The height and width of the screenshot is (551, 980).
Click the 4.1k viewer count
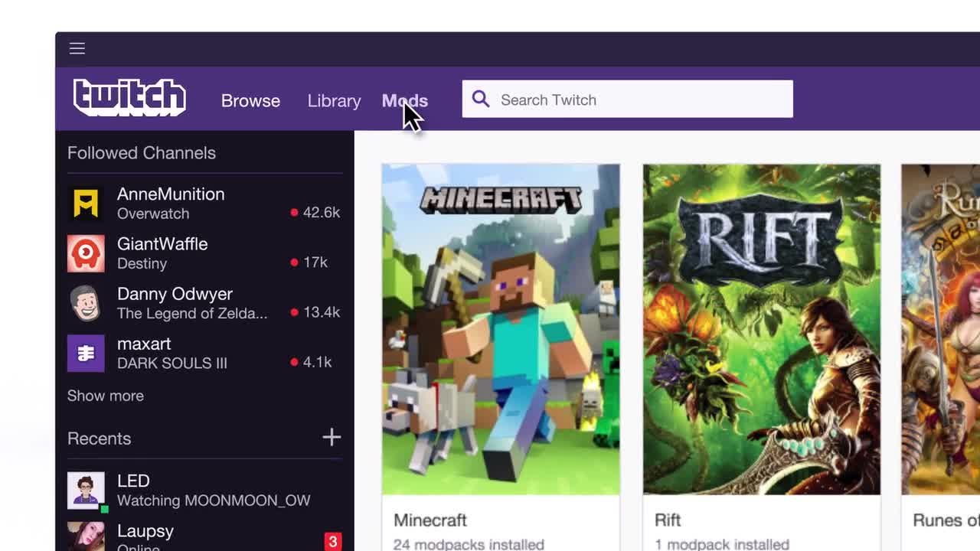coord(317,361)
